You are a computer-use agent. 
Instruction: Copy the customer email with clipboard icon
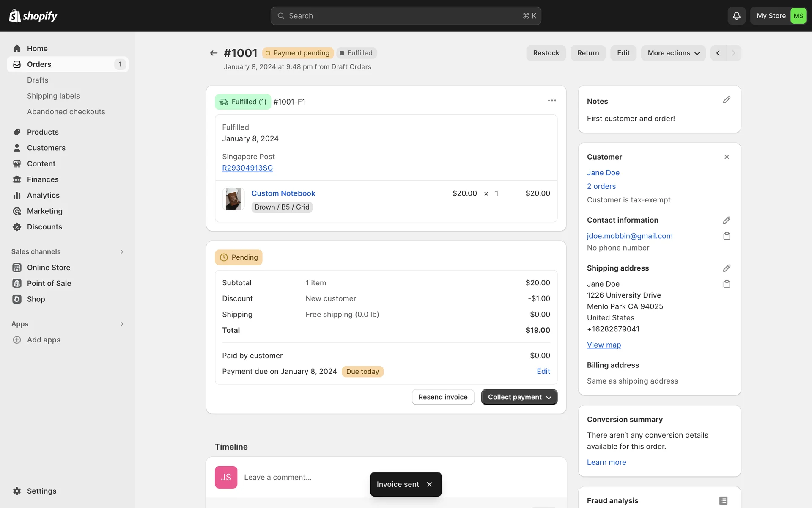point(727,236)
